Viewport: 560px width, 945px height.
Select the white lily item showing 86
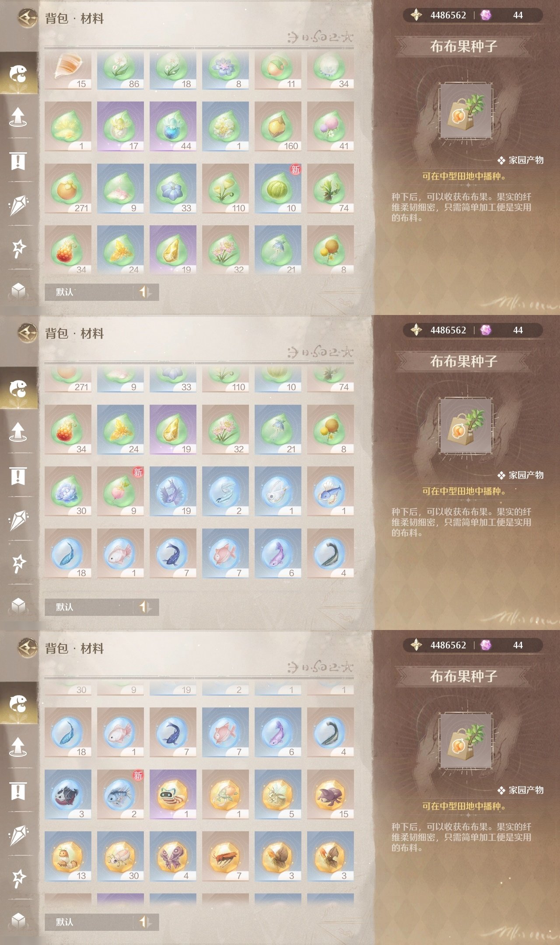[x=120, y=71]
